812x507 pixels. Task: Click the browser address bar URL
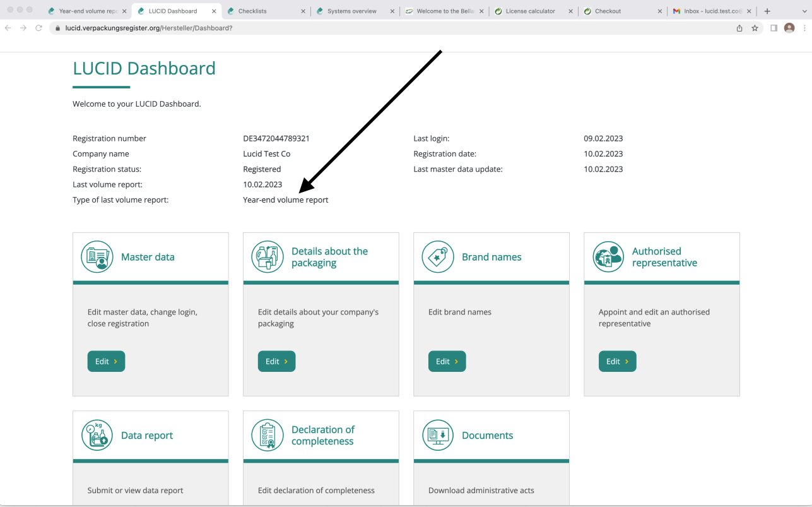(148, 28)
